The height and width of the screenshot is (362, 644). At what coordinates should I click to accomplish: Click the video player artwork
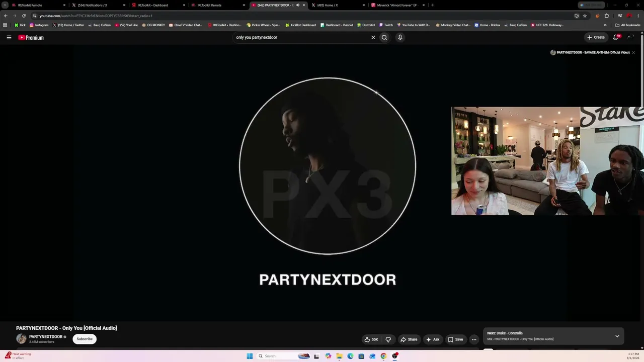(x=328, y=166)
